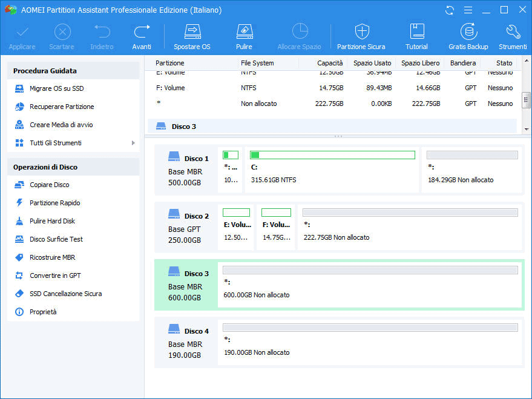
Task: Click Convertire in GPT option
Action: pyautogui.click(x=55, y=275)
